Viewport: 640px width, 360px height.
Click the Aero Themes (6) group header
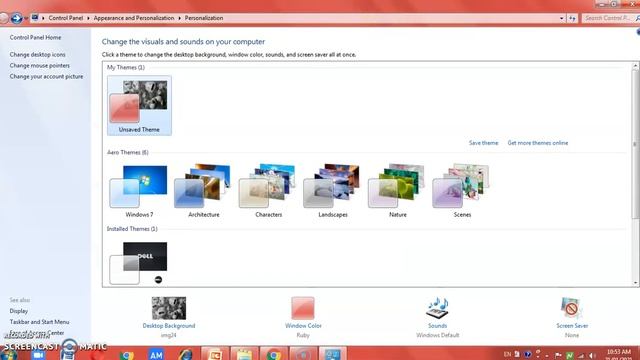(x=128, y=152)
